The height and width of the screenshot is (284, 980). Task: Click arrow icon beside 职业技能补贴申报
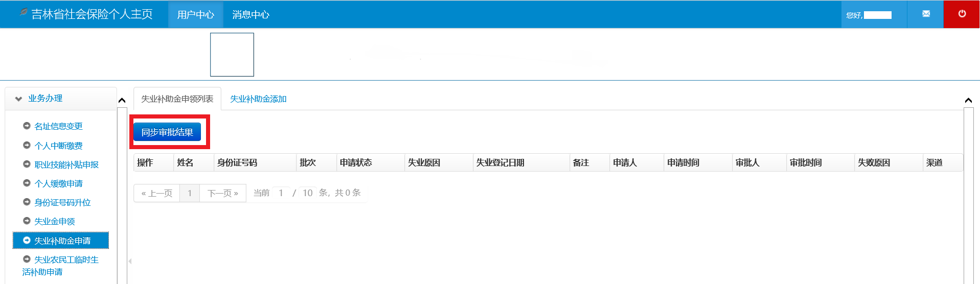[x=27, y=164]
